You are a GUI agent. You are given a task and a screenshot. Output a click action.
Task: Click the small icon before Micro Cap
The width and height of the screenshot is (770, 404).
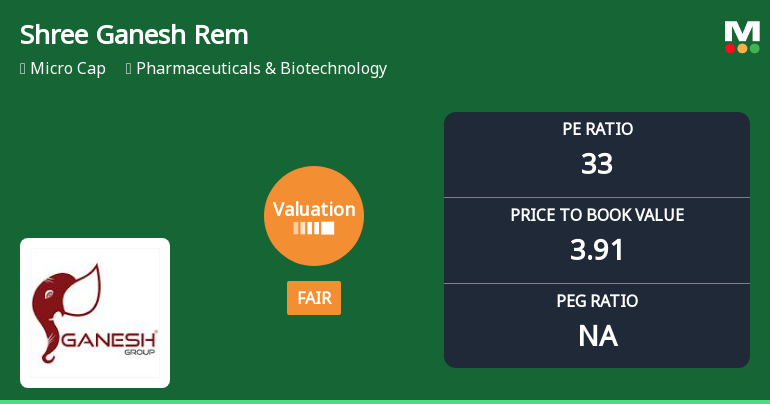coord(23,69)
